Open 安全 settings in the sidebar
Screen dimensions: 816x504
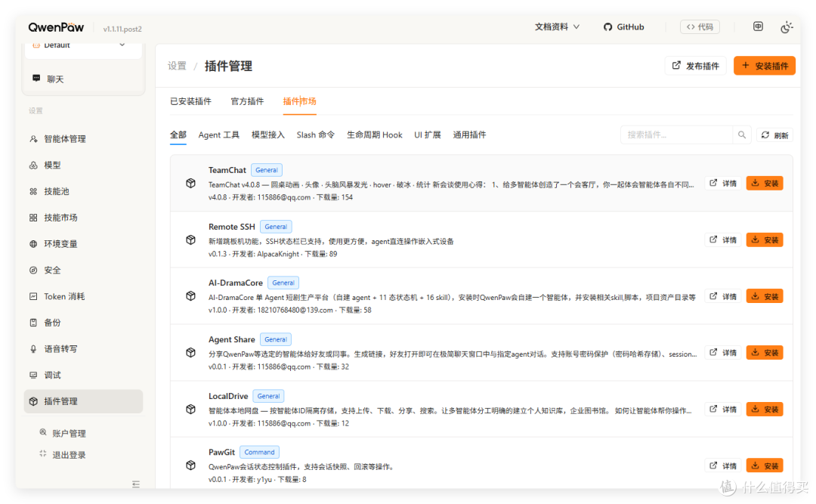tap(83, 271)
